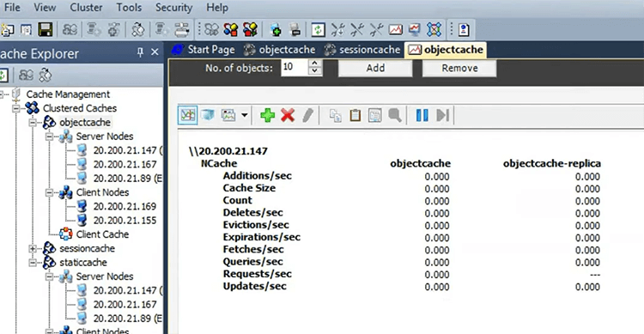Click the first toolbar icon at far left

pos(8,29)
